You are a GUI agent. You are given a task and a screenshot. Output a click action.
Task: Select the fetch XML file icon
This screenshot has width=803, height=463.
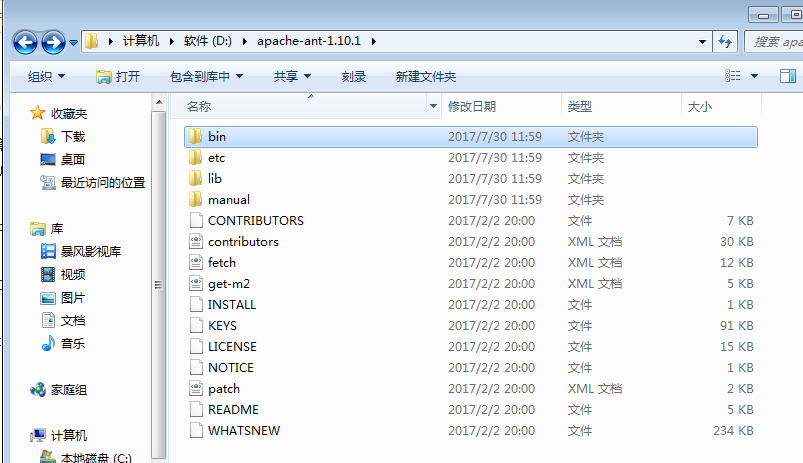pyautogui.click(x=196, y=262)
